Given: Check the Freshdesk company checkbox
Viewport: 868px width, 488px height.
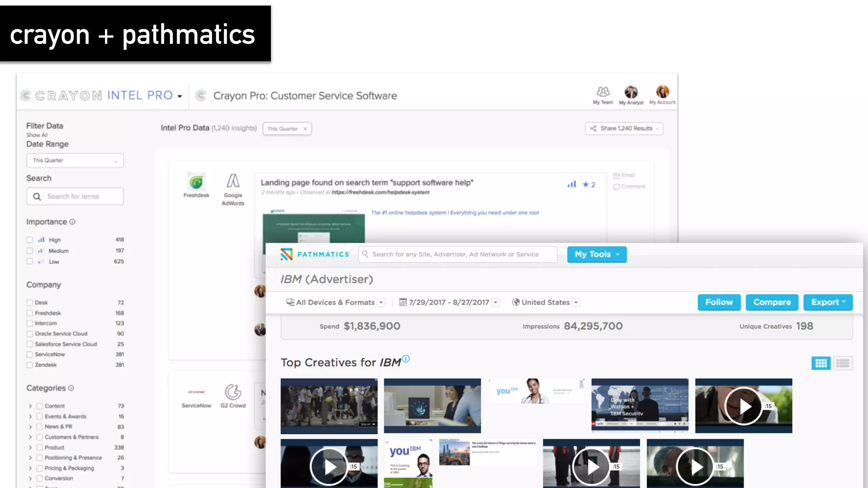Looking at the screenshot, I should [30, 313].
